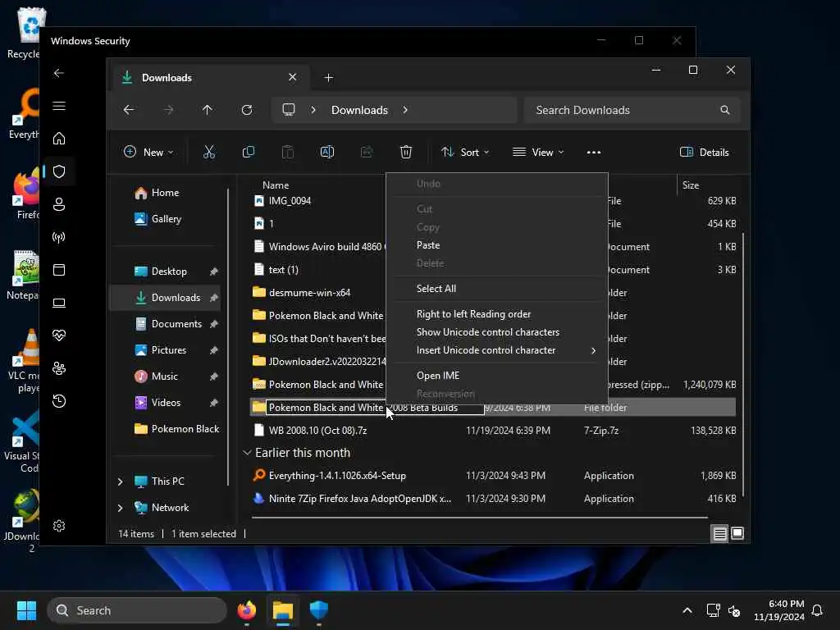
Task: Choose Open IME from context menu
Action: (496, 376)
